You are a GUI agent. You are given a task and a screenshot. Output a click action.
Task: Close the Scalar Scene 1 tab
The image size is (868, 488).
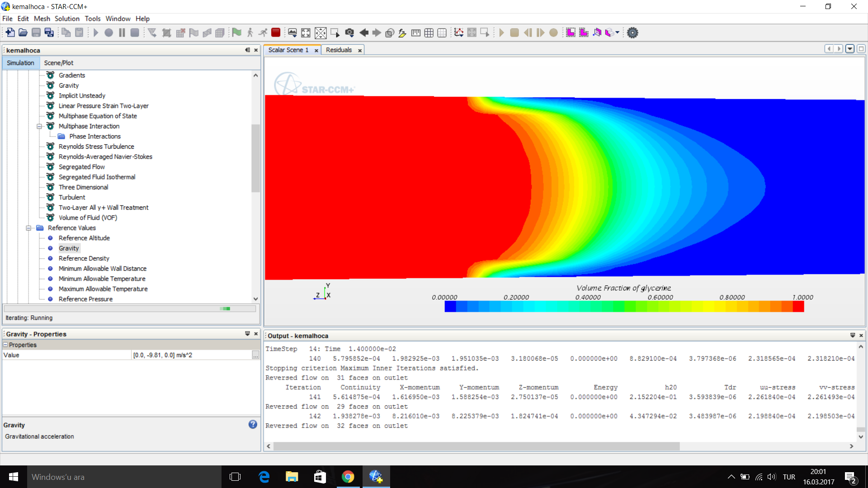(316, 50)
